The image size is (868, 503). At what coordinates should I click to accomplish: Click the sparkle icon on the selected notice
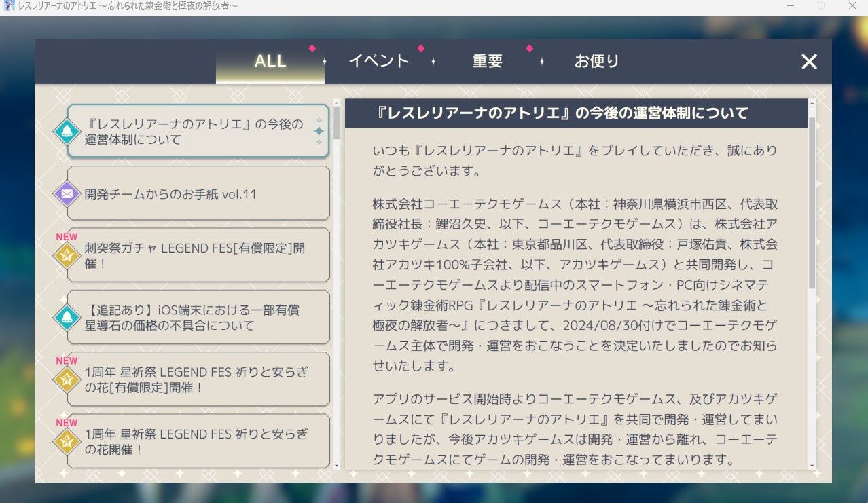(x=318, y=131)
